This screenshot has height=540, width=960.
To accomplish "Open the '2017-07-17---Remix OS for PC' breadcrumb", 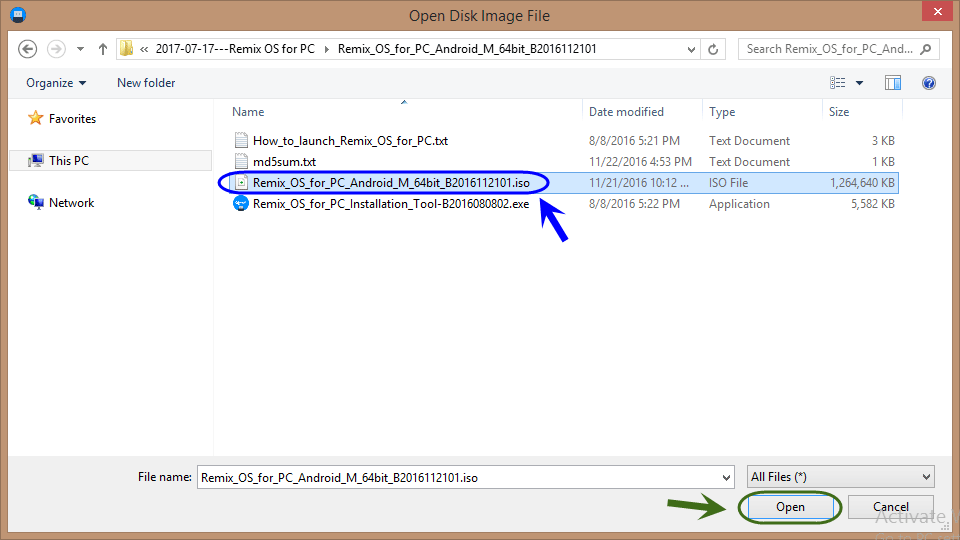I will click(235, 49).
